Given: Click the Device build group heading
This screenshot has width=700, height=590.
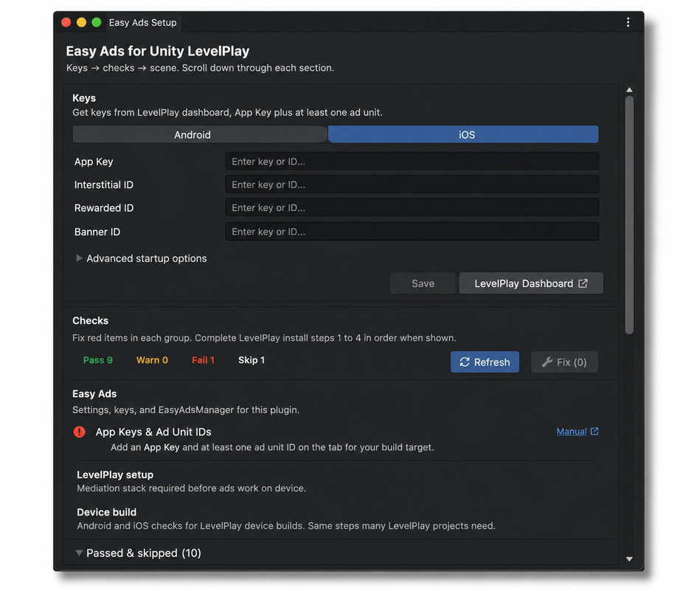Looking at the screenshot, I should pos(107,513).
